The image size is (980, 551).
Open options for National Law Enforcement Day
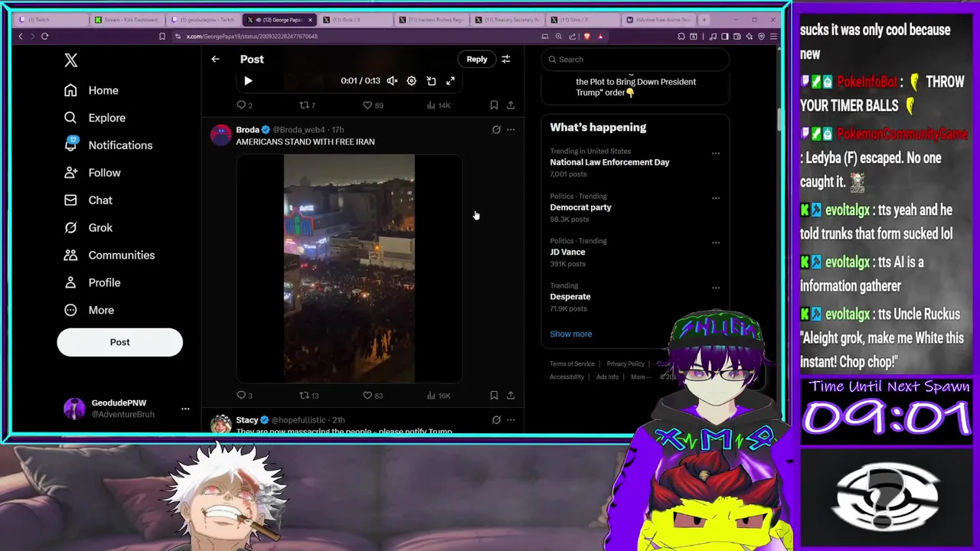[x=716, y=153]
